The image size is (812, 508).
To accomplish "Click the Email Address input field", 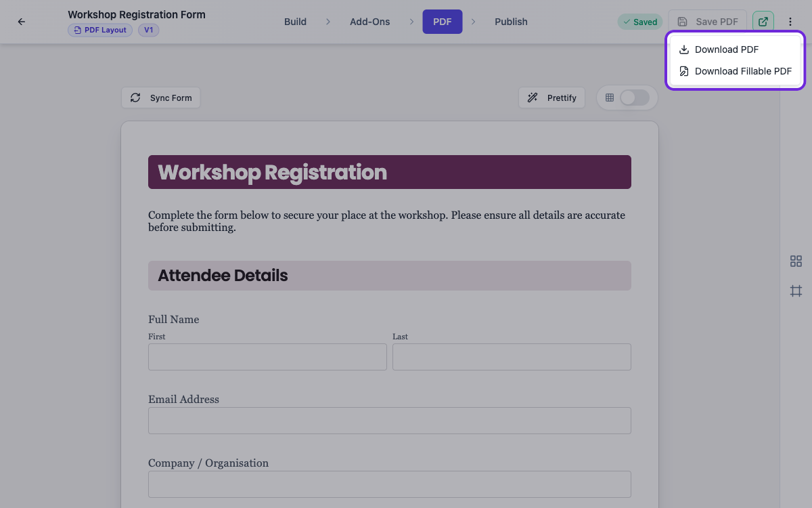I will (x=390, y=421).
